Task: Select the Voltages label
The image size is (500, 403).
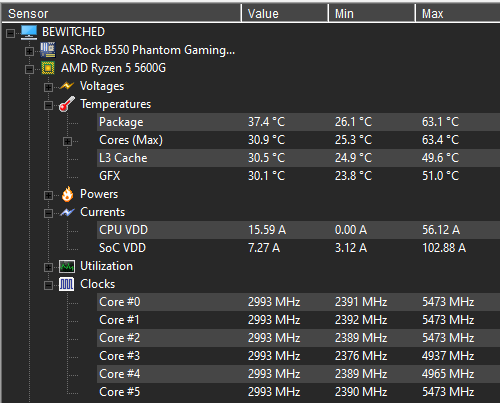Action: (x=102, y=86)
